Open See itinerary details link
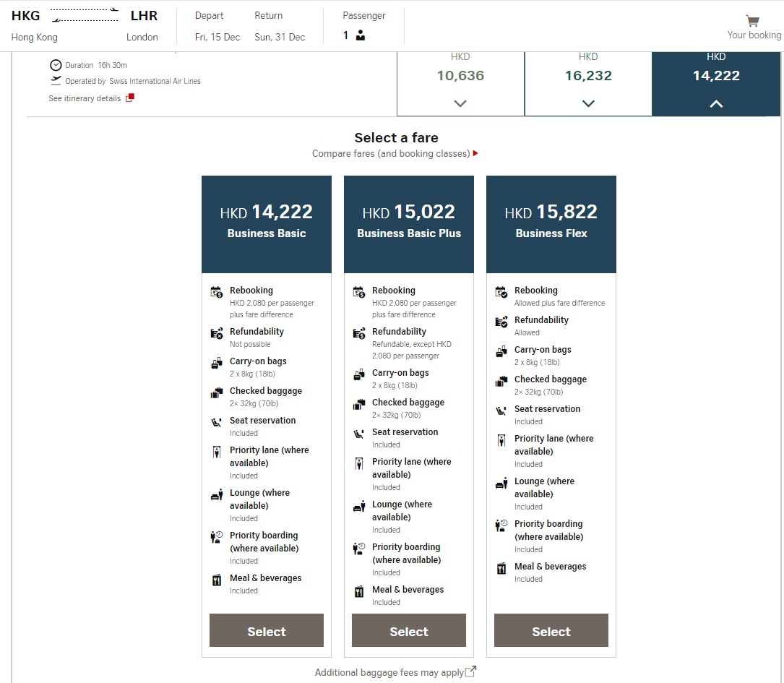This screenshot has width=784, height=683. [x=85, y=98]
